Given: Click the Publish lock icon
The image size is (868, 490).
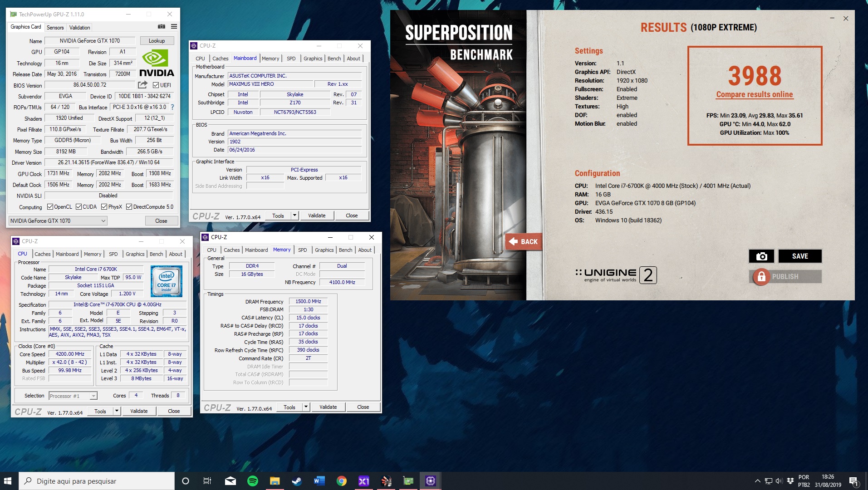Looking at the screenshot, I should point(761,277).
